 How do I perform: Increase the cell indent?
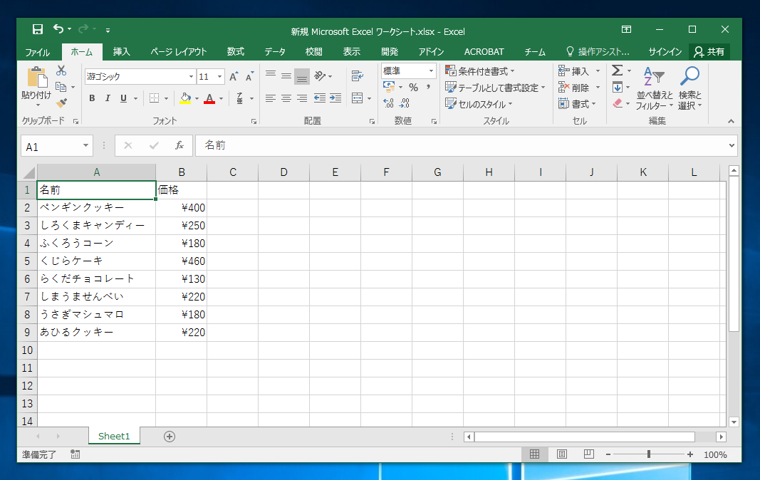[x=335, y=98]
